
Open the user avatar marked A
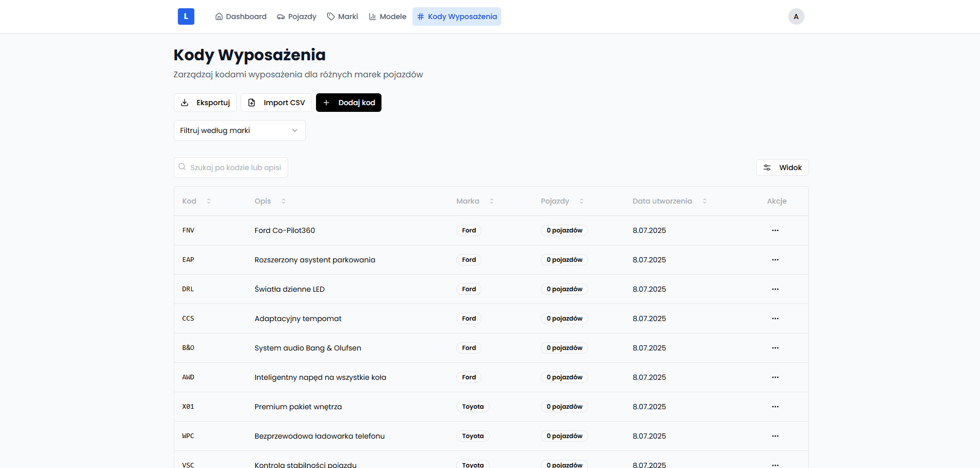[x=796, y=16]
